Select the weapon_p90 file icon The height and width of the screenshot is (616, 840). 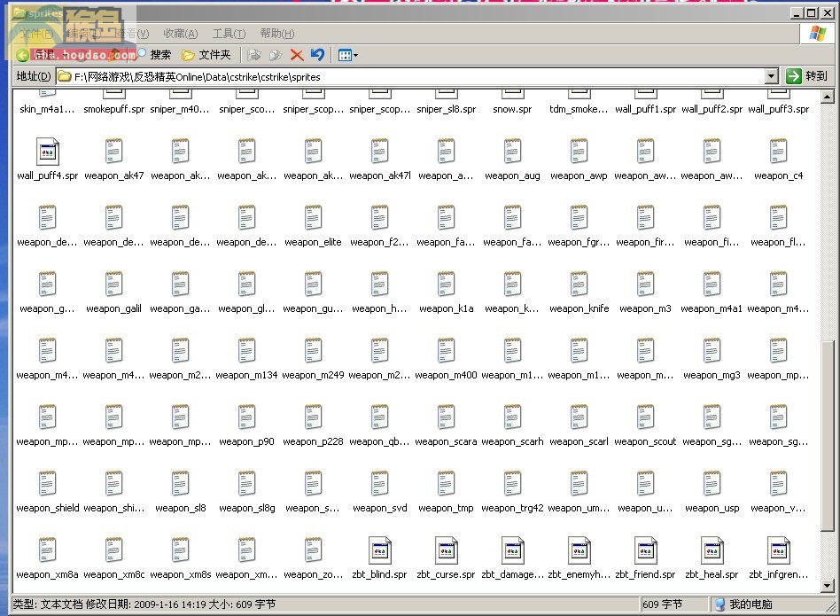246,417
